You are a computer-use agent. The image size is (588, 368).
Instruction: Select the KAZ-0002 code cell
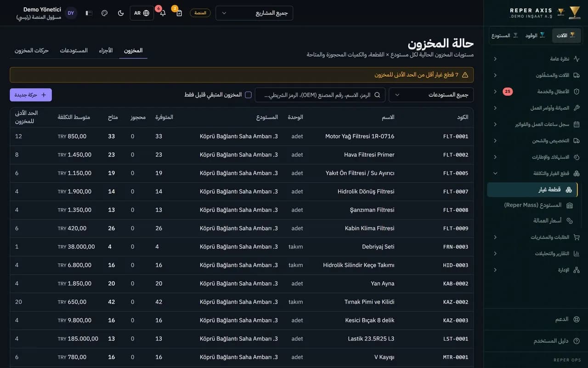click(456, 302)
